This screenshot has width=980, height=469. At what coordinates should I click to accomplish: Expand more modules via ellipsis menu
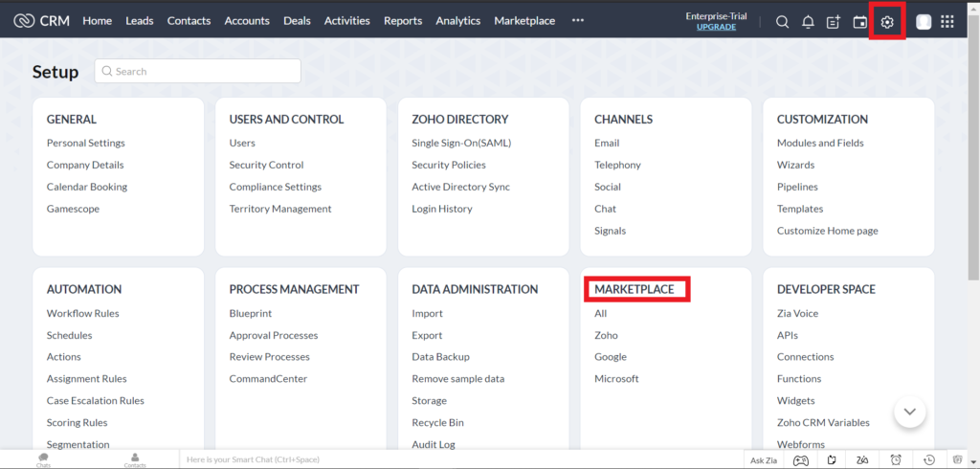(x=577, y=20)
